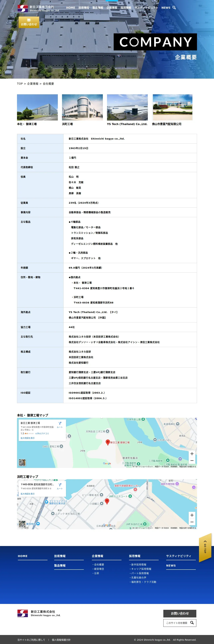
Task: Toggle satellite view on 浜町工場 map
Action: pyautogui.click(x=22, y=524)
